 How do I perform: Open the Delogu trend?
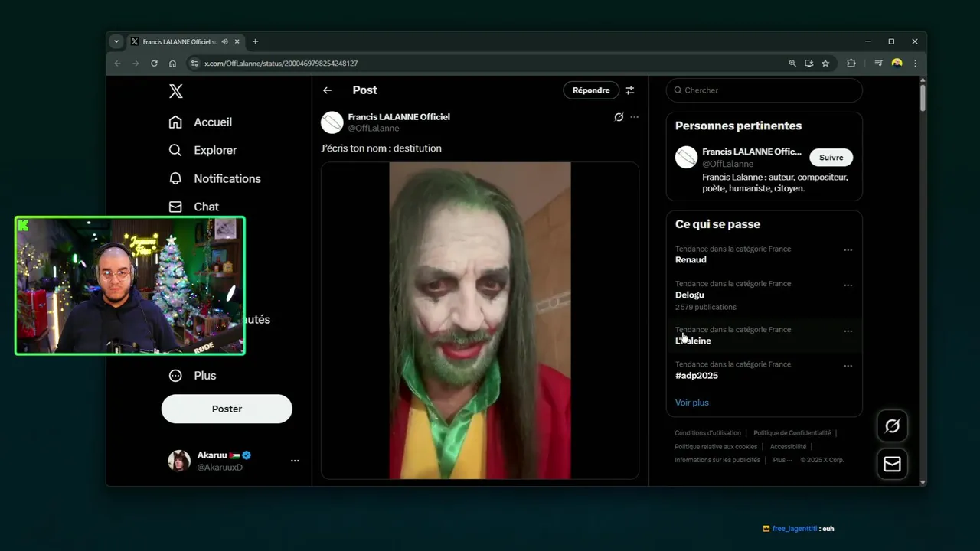(764, 295)
